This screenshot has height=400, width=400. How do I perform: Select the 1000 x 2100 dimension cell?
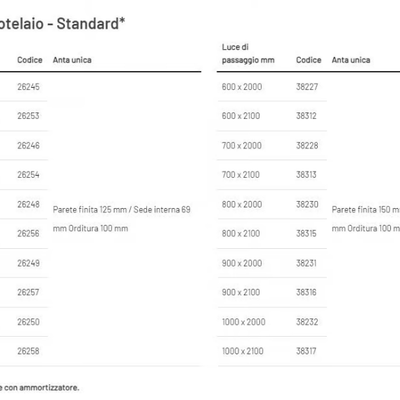click(x=243, y=351)
